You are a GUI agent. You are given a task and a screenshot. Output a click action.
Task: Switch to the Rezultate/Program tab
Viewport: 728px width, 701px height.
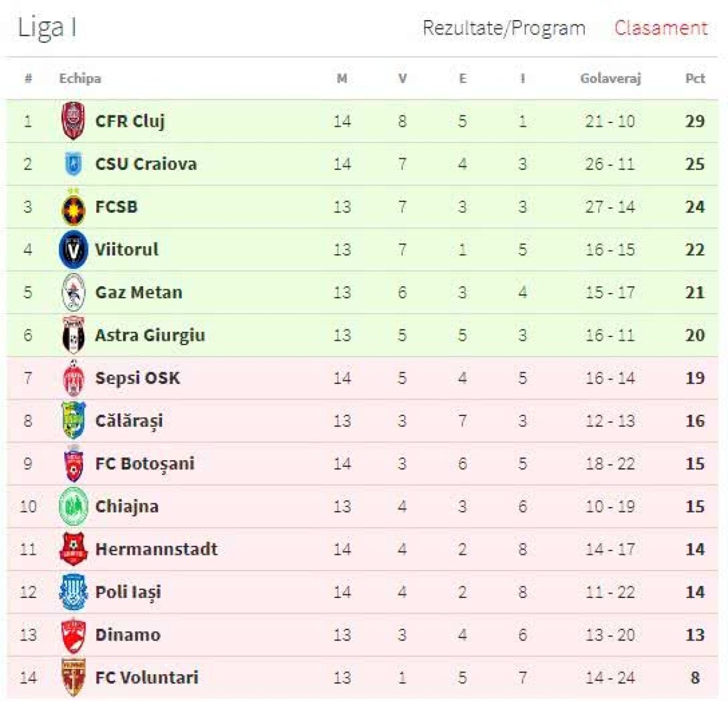pos(504,27)
